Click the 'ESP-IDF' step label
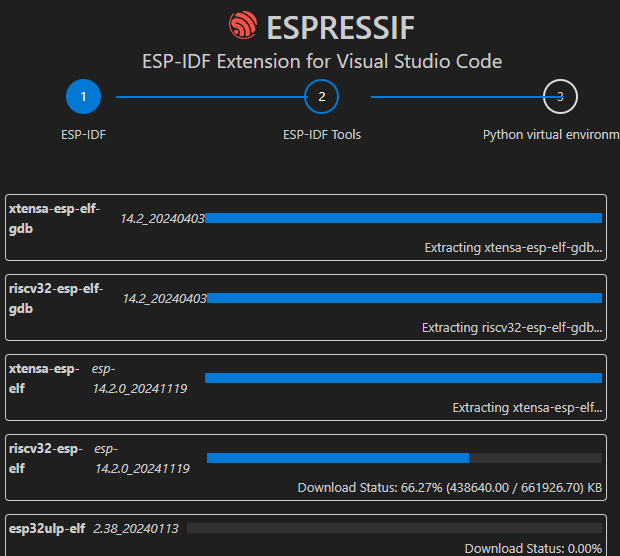Viewport: 620px width, 556px height. coord(83,134)
